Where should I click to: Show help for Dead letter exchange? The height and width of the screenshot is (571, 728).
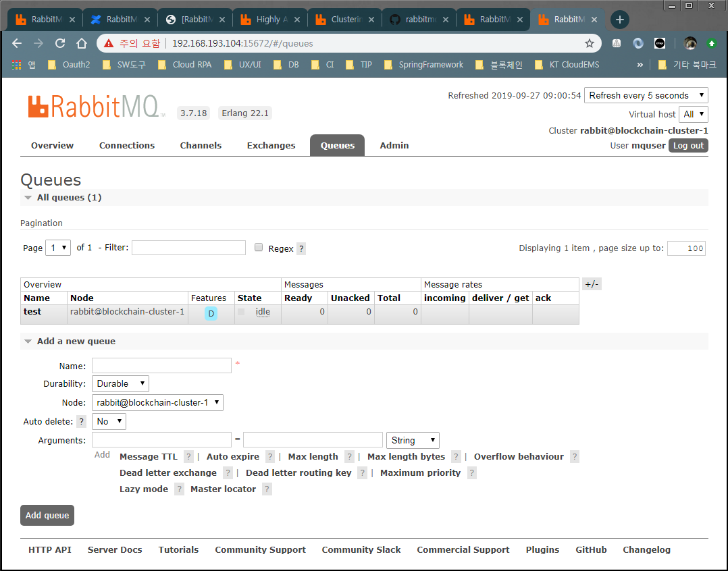coord(228,473)
